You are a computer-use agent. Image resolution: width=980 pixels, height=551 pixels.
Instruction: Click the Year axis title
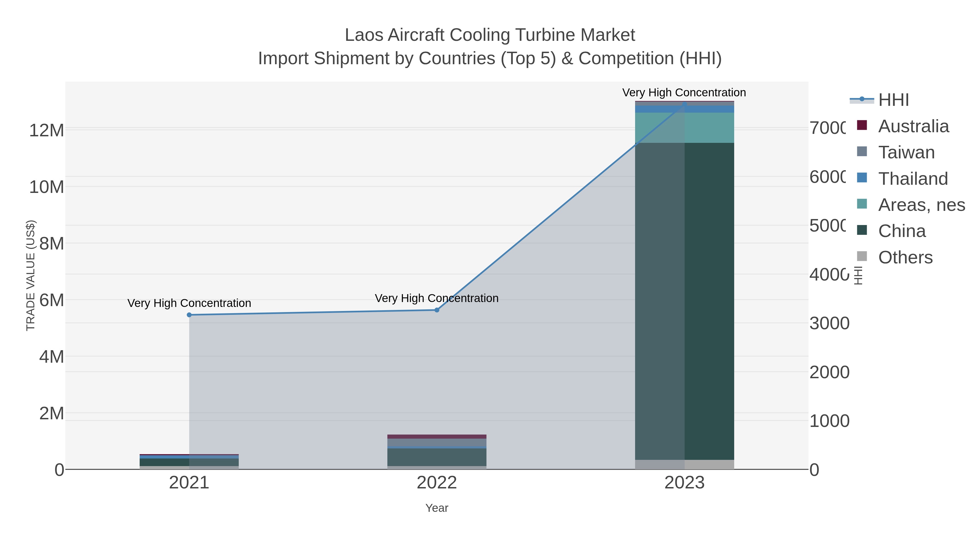(x=437, y=508)
